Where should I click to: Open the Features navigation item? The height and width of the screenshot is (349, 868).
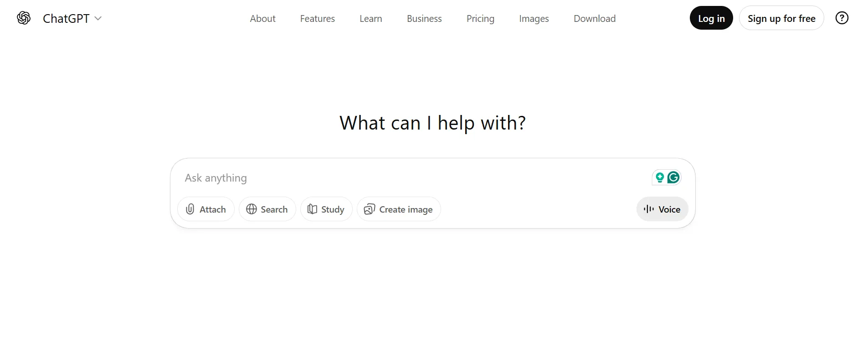[x=317, y=19]
